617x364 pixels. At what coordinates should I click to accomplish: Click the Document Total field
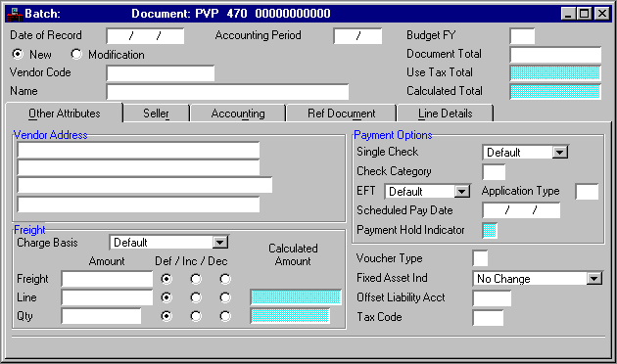tap(555, 55)
